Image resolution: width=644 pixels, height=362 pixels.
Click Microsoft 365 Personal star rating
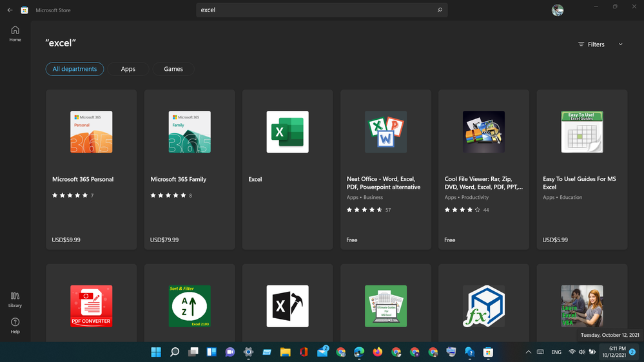coord(70,195)
